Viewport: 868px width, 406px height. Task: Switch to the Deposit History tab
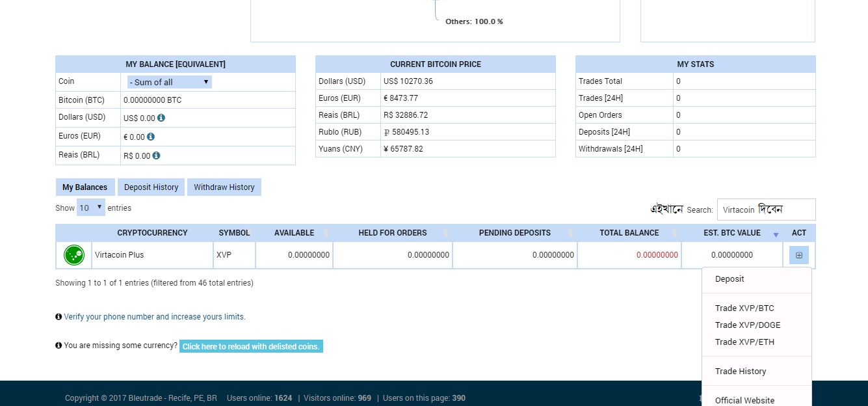tap(151, 187)
